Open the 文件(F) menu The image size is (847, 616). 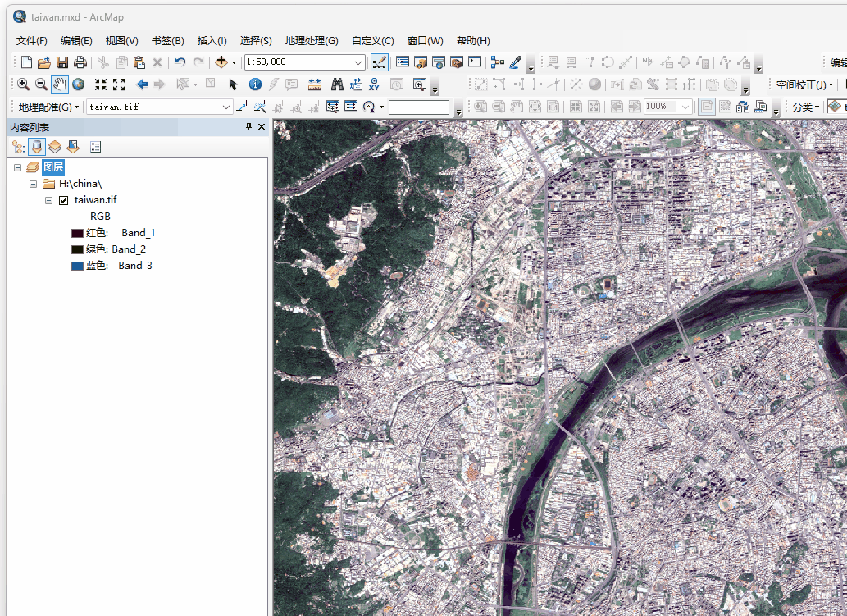[x=30, y=40]
